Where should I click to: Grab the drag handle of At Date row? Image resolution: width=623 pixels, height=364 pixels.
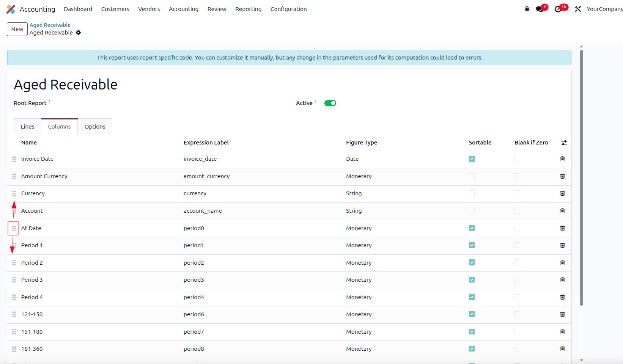pyautogui.click(x=14, y=228)
